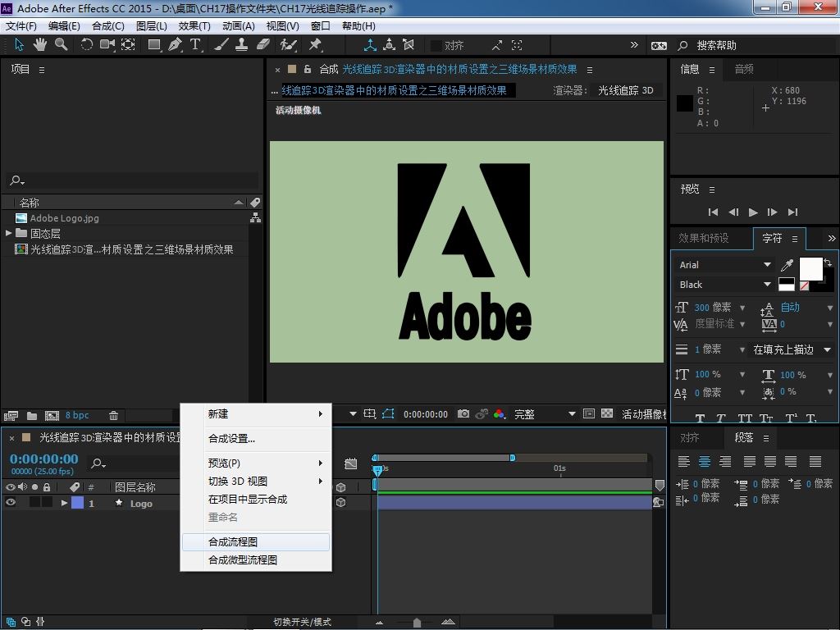The width and height of the screenshot is (840, 630).
Task: Jump to the last frame in Preview
Action: (793, 212)
